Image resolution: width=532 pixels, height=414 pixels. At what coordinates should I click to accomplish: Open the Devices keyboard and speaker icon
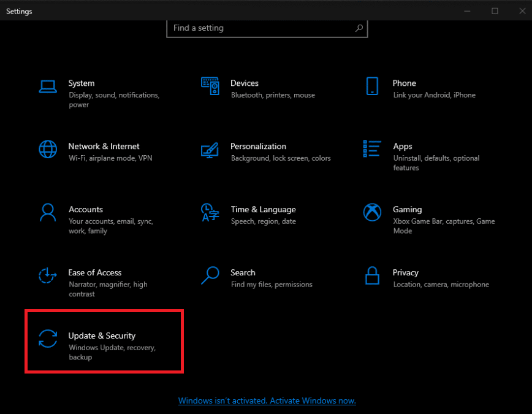coord(210,86)
